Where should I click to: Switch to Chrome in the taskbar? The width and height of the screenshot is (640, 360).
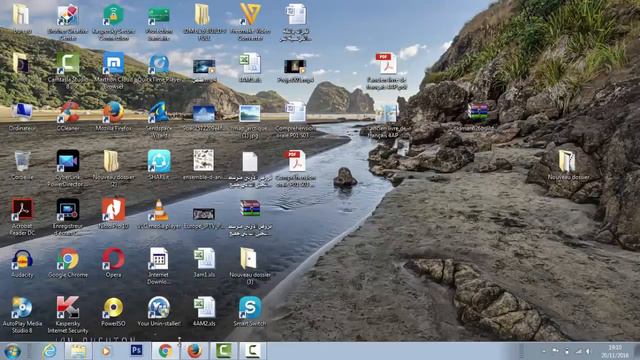pos(165,351)
